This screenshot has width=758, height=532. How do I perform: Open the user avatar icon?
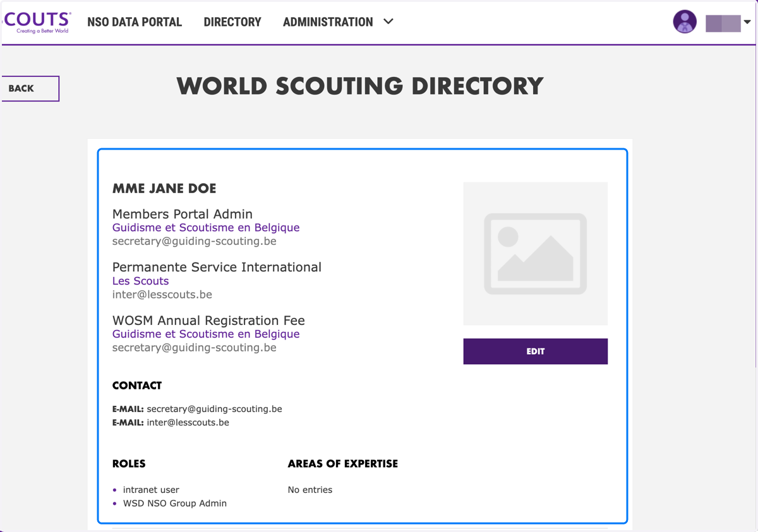[685, 21]
